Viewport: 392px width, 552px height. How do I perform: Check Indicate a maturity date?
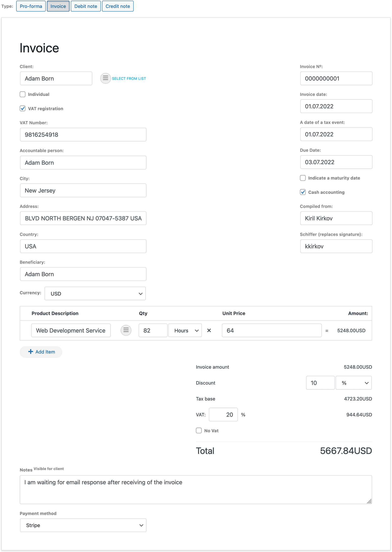(x=303, y=178)
